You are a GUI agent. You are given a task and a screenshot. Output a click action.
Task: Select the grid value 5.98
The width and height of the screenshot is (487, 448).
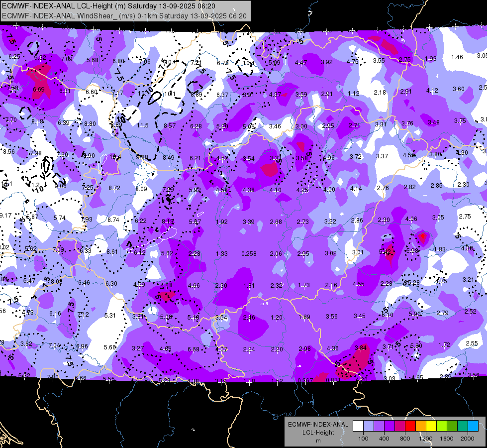412,250
